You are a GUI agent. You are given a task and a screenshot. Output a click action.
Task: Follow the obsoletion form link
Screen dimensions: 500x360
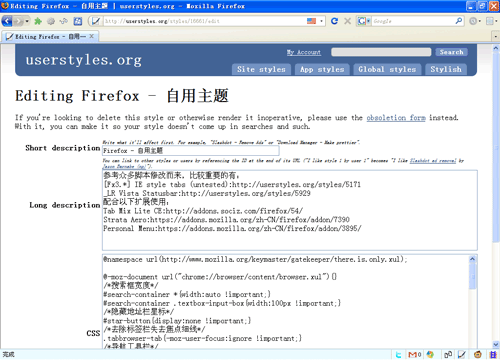click(x=396, y=118)
